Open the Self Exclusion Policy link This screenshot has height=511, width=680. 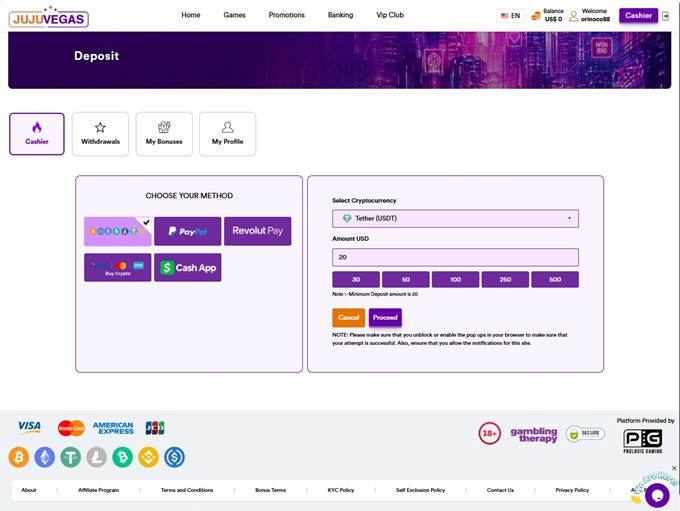pos(420,490)
